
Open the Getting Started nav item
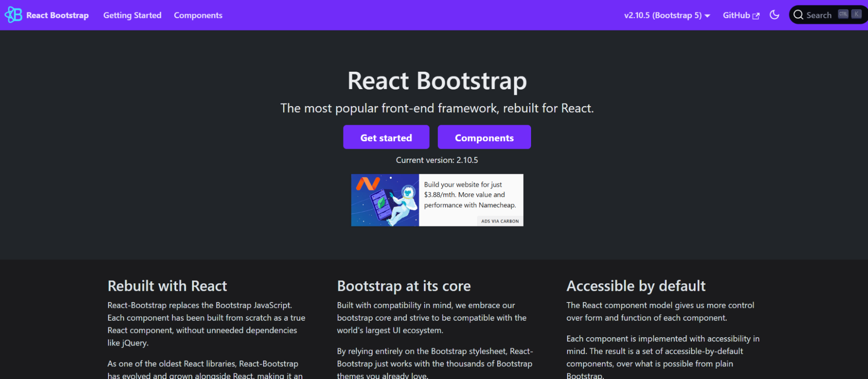point(132,15)
